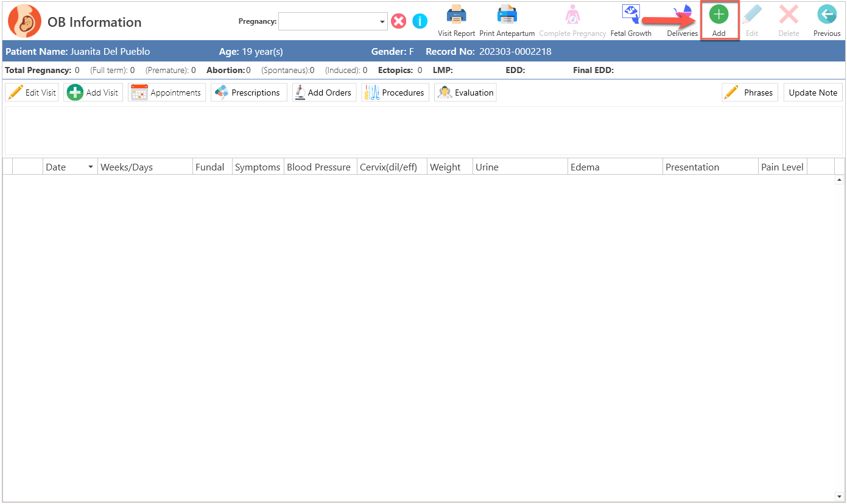The image size is (847, 504).
Task: Open Appointments calendar
Action: point(167,93)
